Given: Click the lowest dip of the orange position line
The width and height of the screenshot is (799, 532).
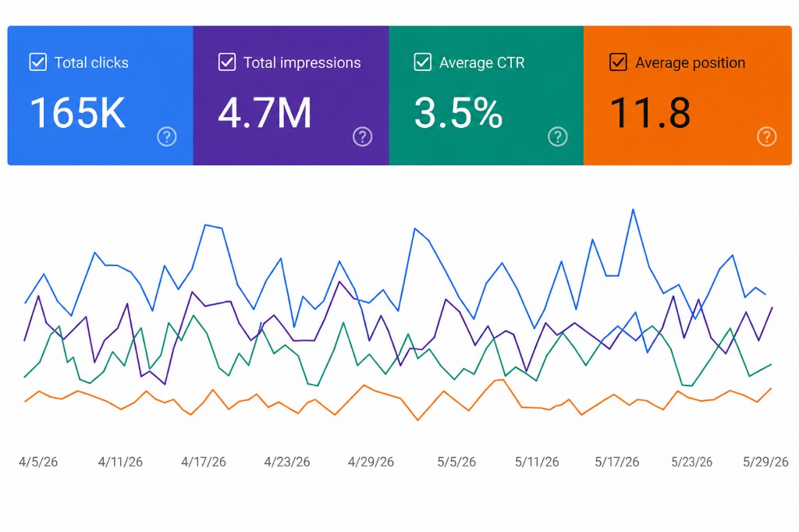Looking at the screenshot, I should click(x=418, y=420).
